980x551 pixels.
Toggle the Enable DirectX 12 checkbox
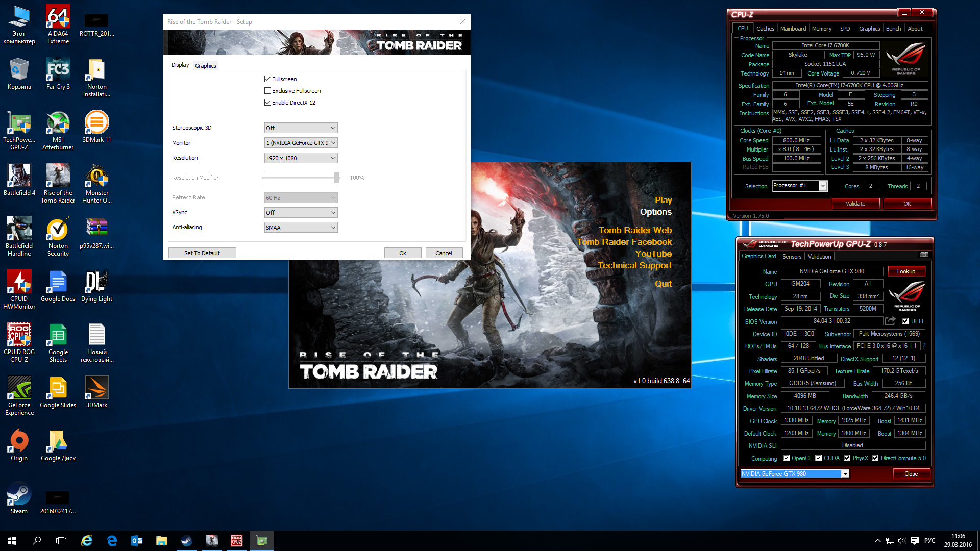click(x=267, y=103)
